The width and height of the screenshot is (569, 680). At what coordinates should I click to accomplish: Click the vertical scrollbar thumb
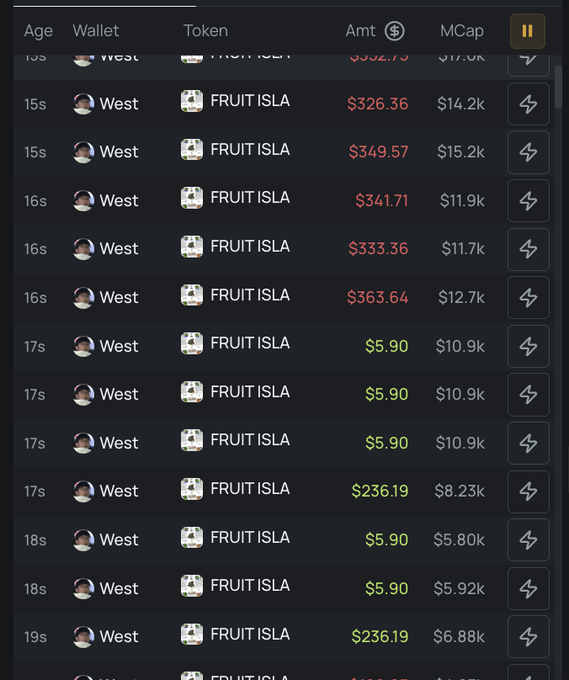558,87
